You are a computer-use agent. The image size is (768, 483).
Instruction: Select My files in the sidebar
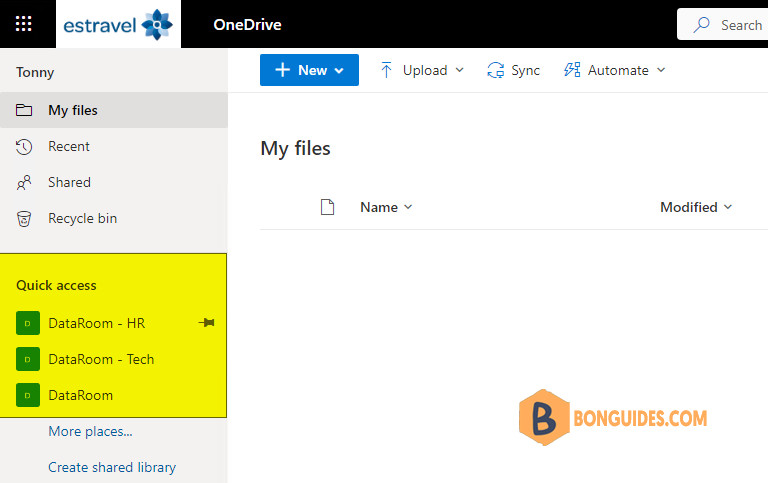click(114, 110)
